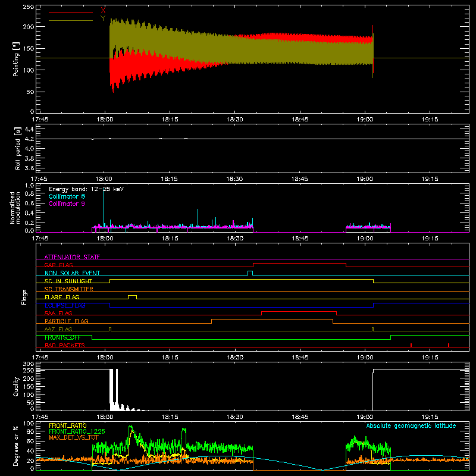Select the olive Y legend line sample
Image resolution: width=476 pixels, height=476 pixels.
71,20
